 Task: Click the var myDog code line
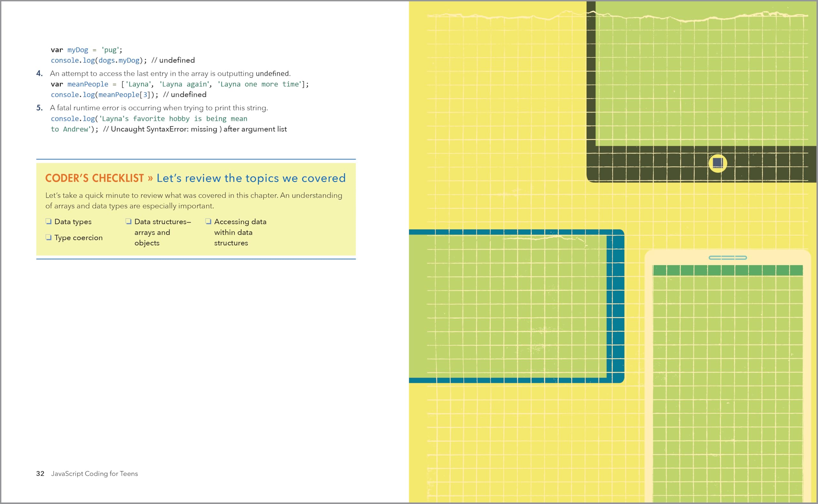coord(86,50)
